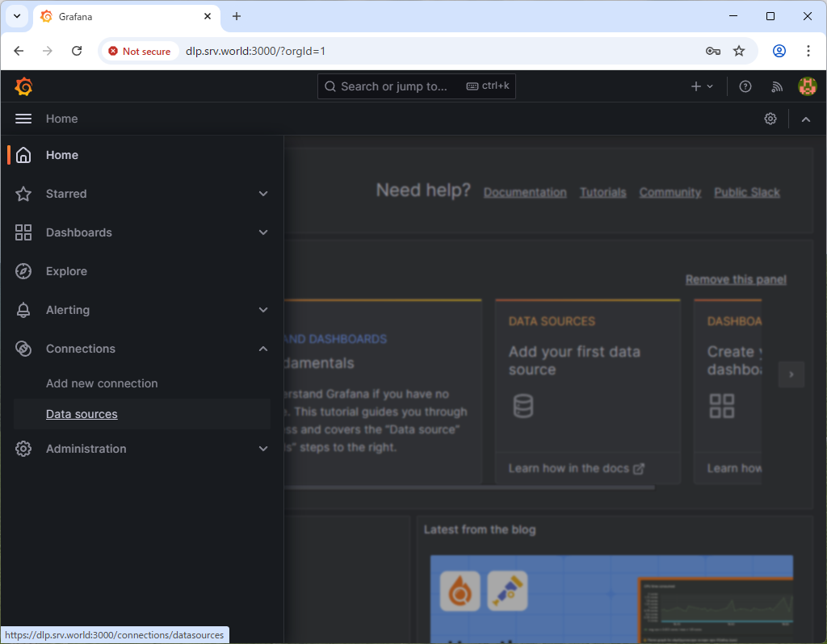The width and height of the screenshot is (827, 644).
Task: Close the Grafana browser tab
Action: tap(208, 16)
